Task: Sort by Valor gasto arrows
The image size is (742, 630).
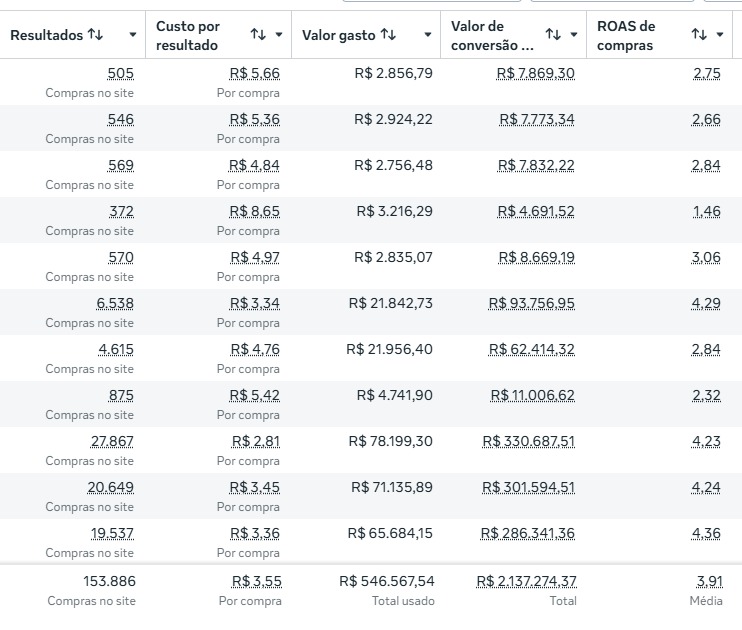Action: click(x=388, y=34)
